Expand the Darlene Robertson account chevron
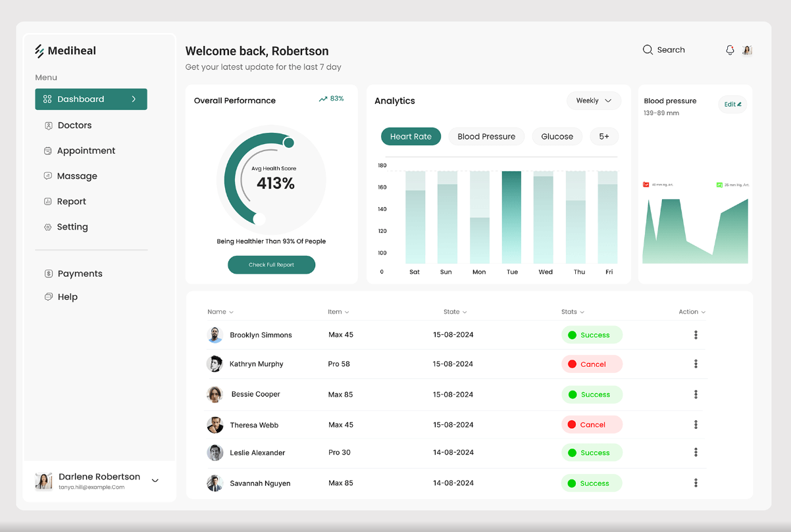The image size is (791, 532). pos(155,481)
